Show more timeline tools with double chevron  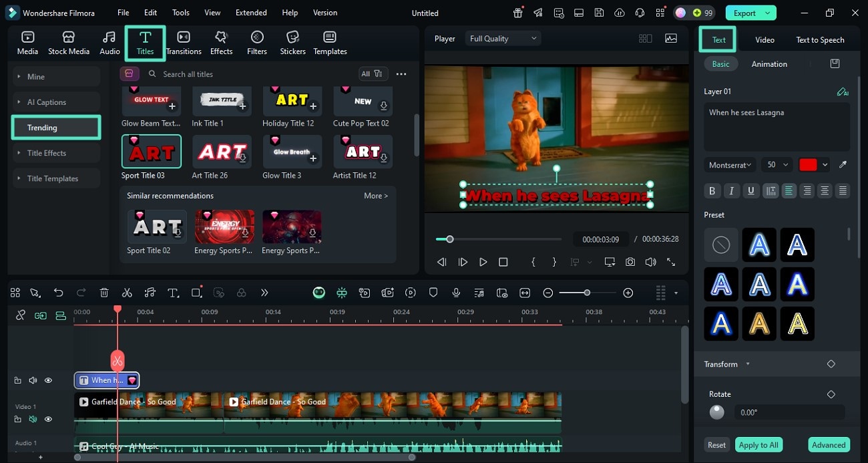(x=264, y=293)
